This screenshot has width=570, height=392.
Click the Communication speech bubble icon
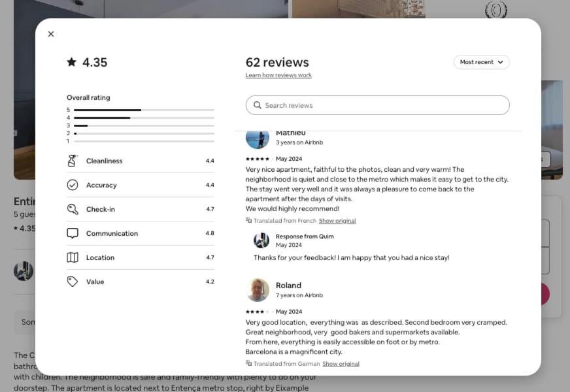73,233
